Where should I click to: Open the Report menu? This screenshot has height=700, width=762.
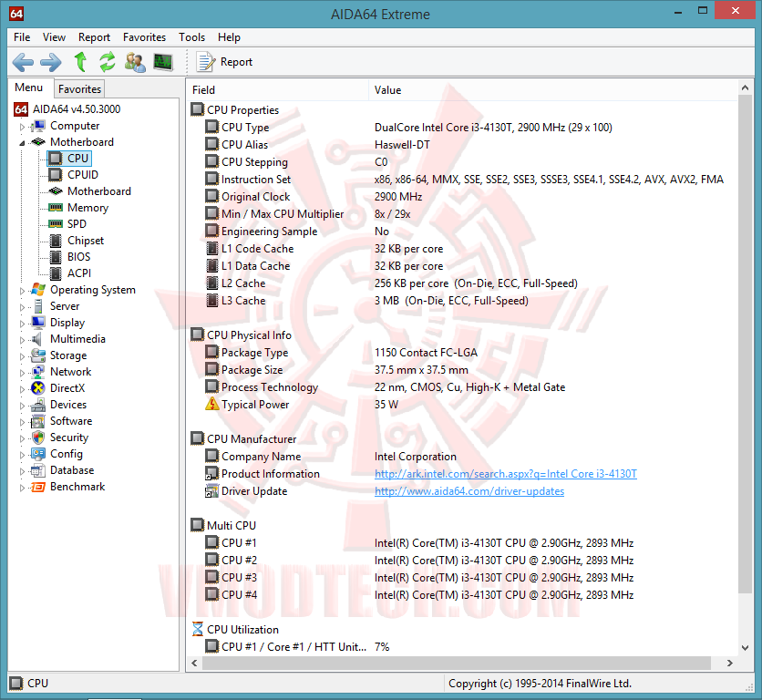click(x=94, y=37)
